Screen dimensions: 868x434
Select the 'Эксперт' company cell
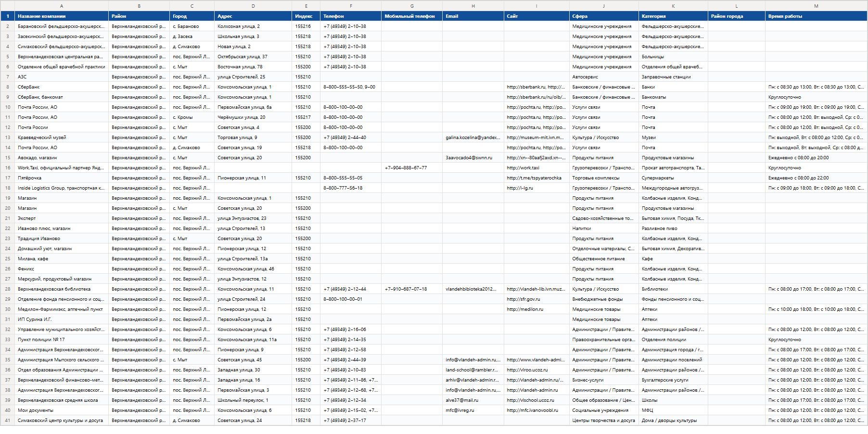(x=62, y=218)
